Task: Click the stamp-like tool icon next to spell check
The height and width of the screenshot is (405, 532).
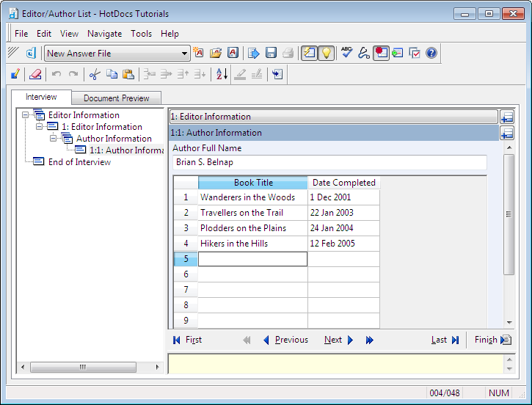Action: point(364,53)
